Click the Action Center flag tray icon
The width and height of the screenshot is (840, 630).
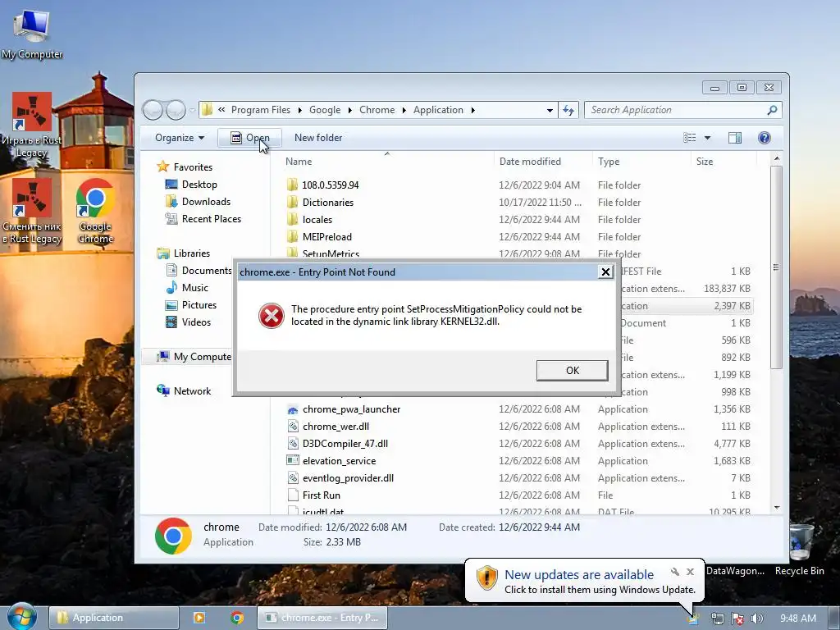[x=737, y=619]
